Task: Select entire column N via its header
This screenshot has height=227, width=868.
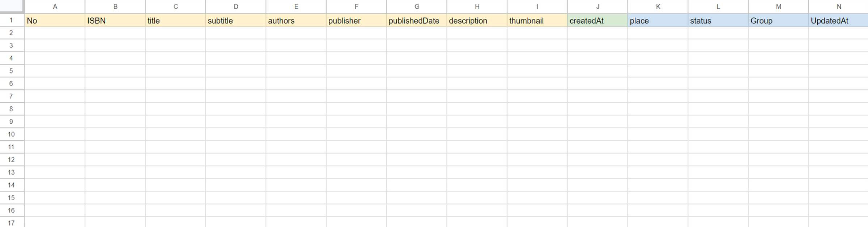Action: click(838, 7)
